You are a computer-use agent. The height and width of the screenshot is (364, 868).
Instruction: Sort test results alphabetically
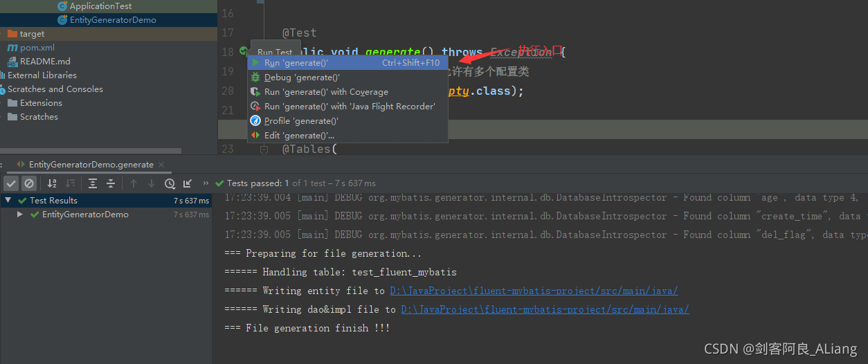52,183
